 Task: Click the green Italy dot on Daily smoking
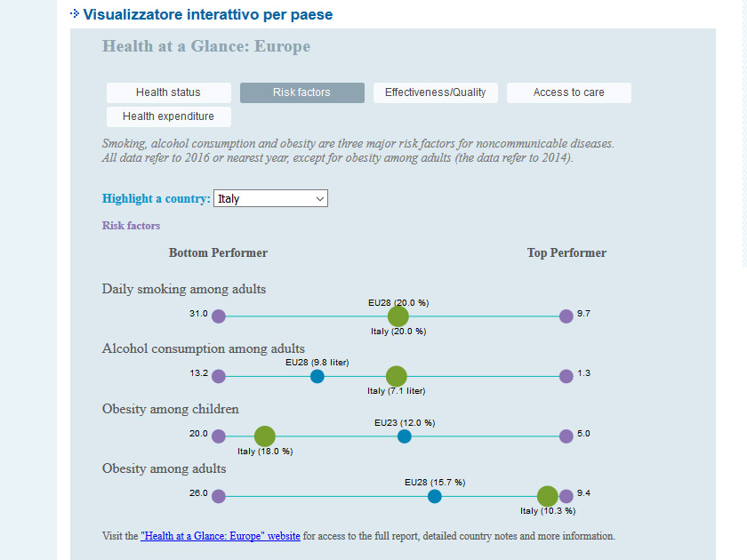[x=398, y=316]
